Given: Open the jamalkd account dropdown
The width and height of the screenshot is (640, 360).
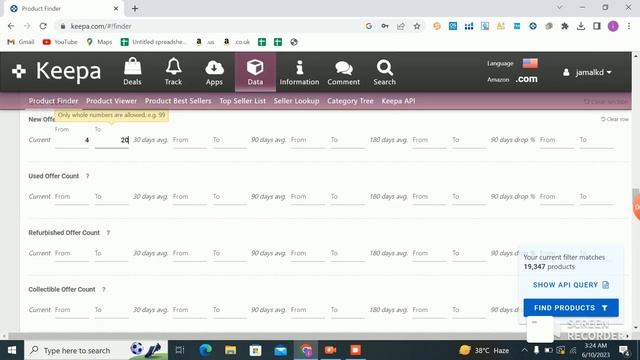Looking at the screenshot, I should click(587, 72).
